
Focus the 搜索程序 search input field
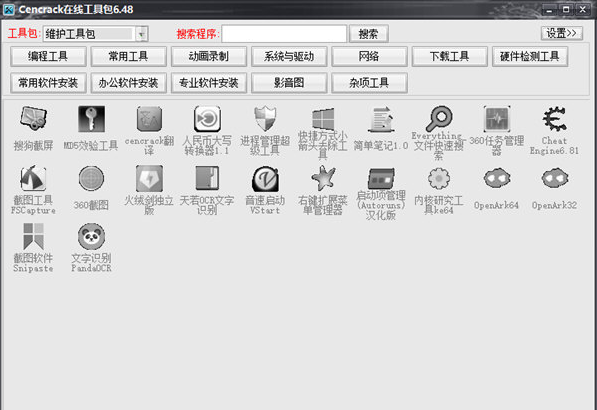[x=284, y=34]
